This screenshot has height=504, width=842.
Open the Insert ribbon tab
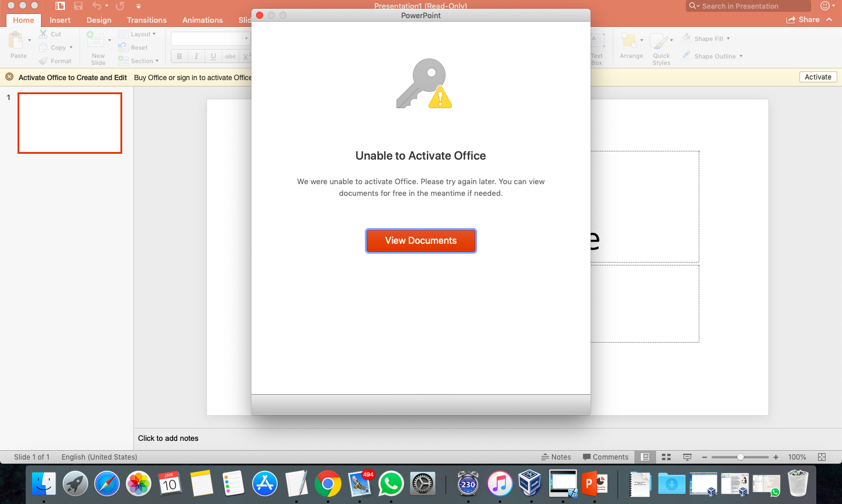click(60, 20)
